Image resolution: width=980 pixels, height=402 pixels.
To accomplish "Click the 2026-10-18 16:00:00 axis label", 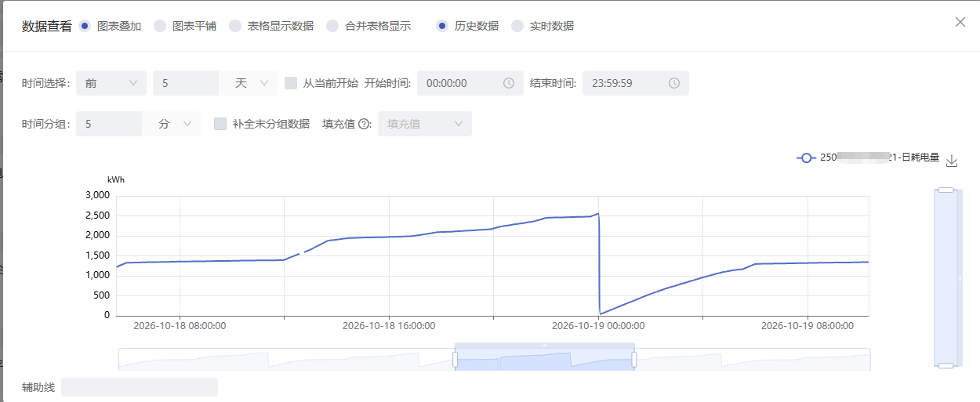I will pyautogui.click(x=389, y=325).
